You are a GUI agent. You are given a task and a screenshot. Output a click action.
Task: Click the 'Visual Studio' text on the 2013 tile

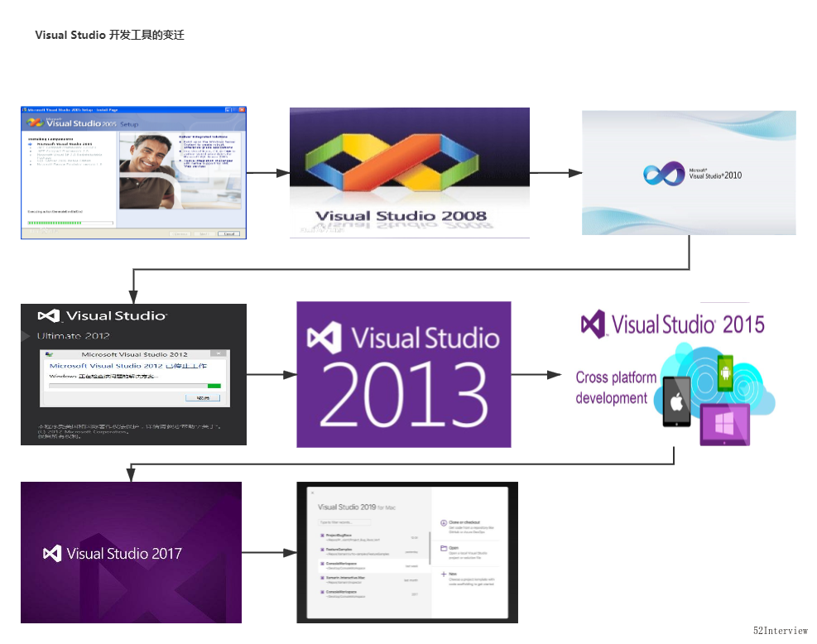(425, 338)
